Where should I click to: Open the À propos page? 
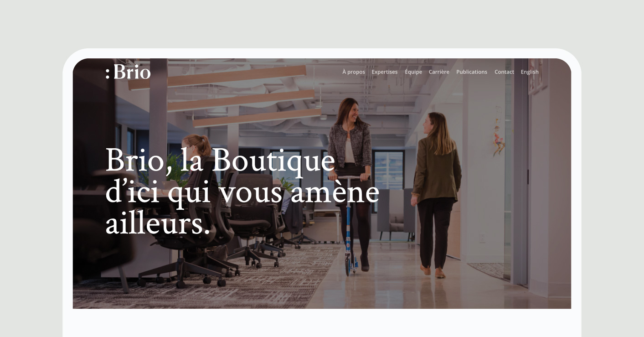tap(354, 72)
